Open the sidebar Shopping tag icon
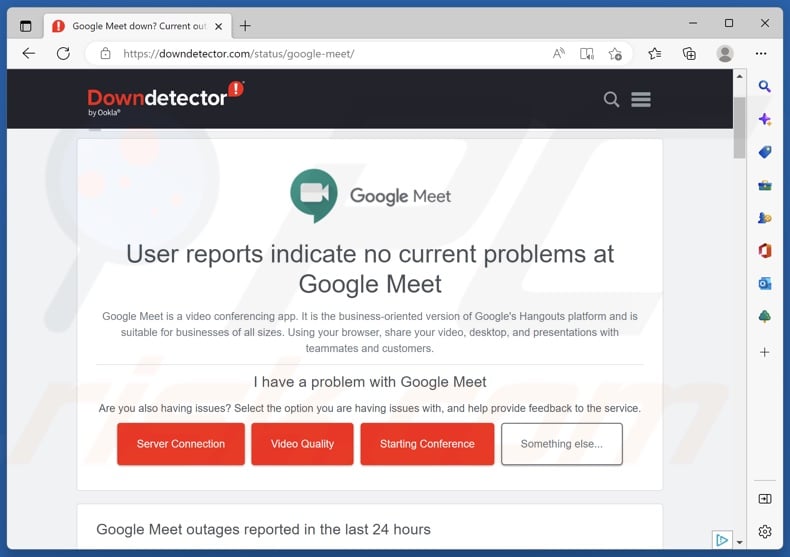Viewport: 790px width, 557px height. 765,152
